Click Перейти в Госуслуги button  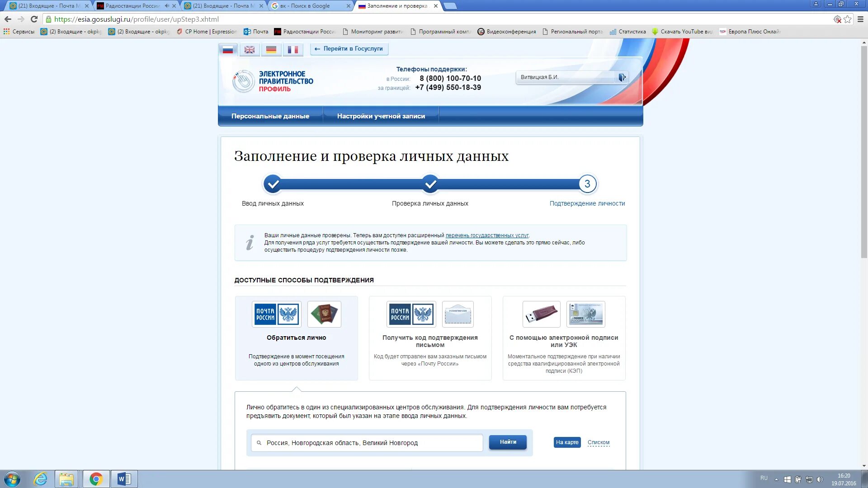349,49
